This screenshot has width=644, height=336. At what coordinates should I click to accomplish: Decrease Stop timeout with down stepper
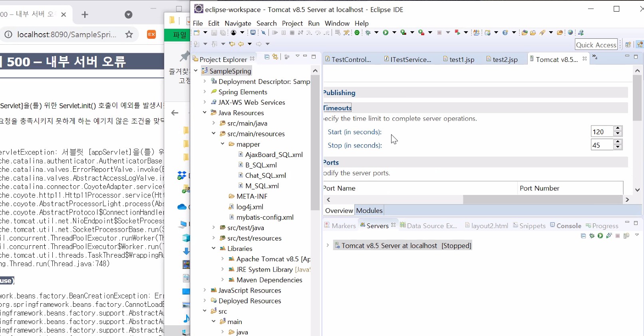pyautogui.click(x=618, y=147)
